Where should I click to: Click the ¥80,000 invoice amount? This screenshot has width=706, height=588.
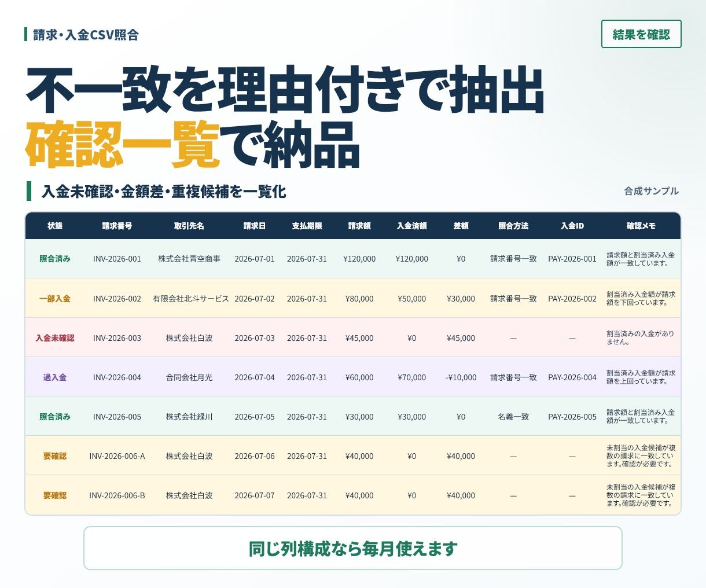pyautogui.click(x=359, y=299)
